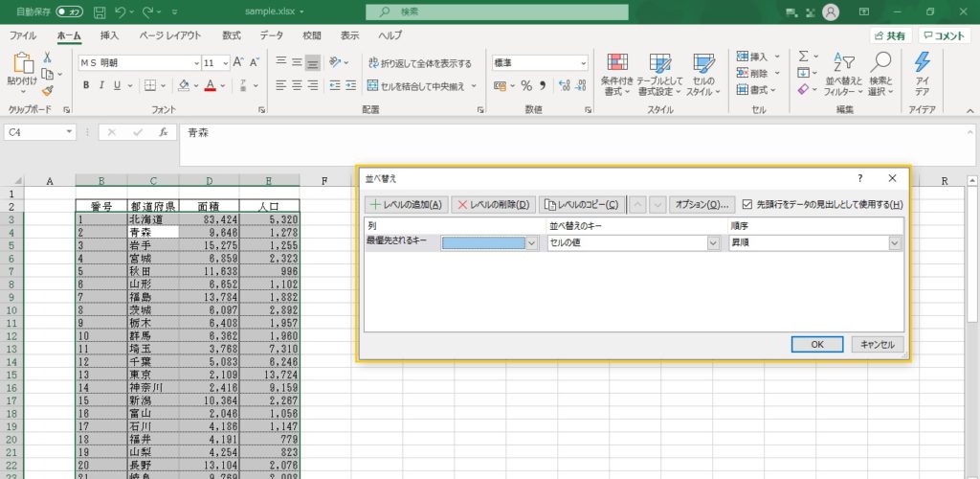Click the cut scissors icon
The image size is (980, 479).
click(x=47, y=57)
